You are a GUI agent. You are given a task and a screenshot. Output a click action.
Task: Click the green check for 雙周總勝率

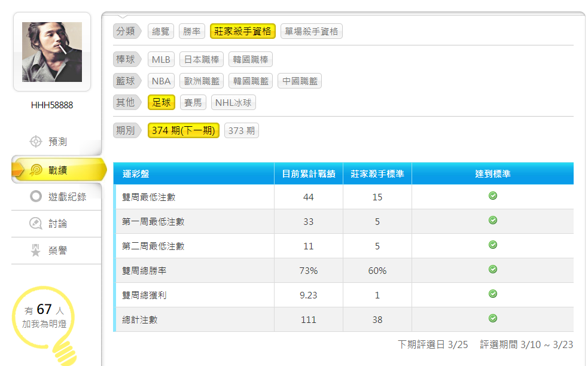(493, 269)
